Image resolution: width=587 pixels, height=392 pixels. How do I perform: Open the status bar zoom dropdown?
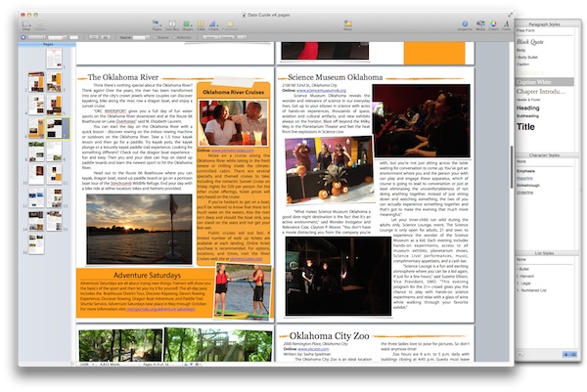point(86,364)
